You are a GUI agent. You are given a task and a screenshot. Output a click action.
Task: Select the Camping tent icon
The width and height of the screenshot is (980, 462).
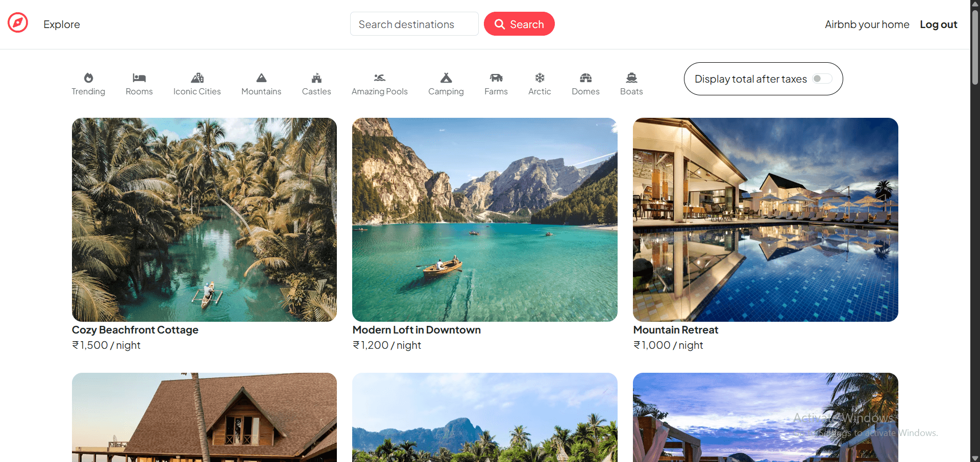click(446, 78)
